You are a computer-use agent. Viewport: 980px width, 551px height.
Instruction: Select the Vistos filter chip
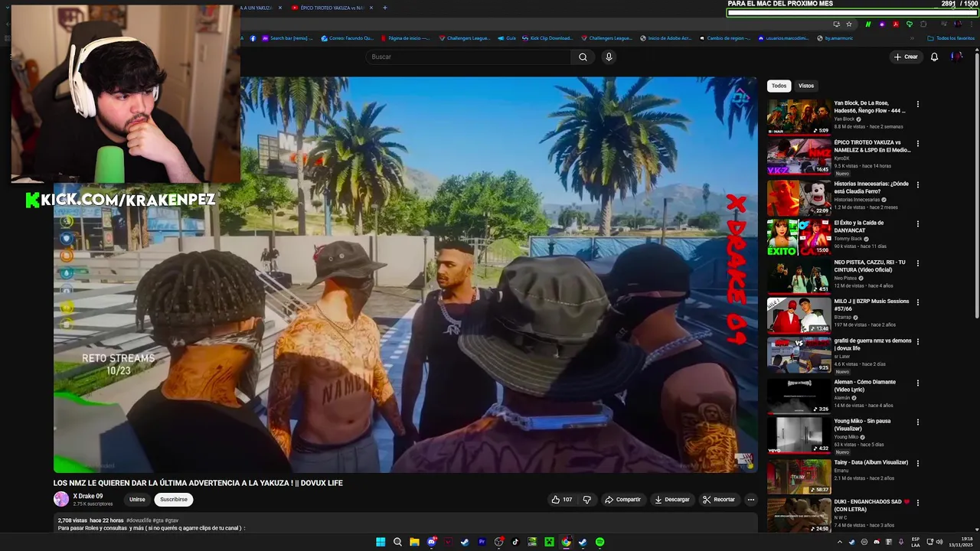pos(806,86)
